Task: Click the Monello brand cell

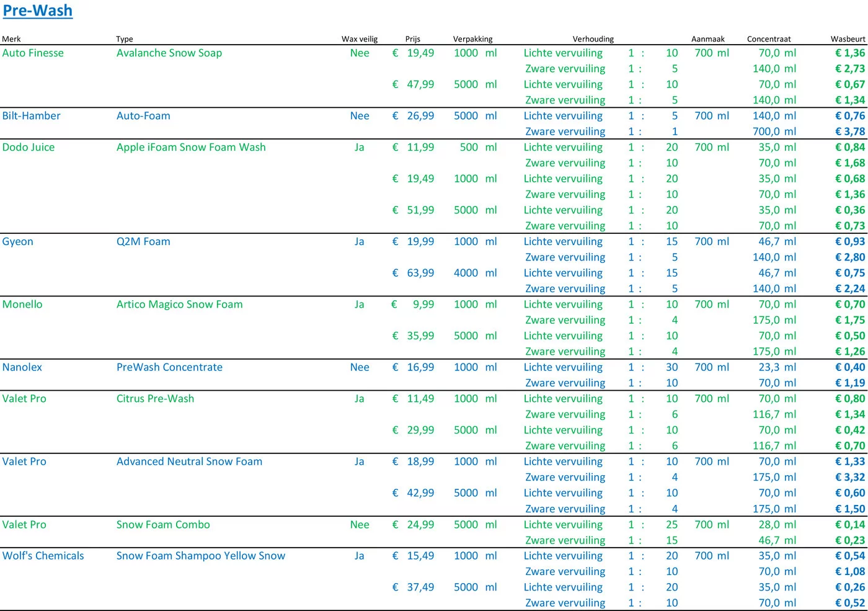Action: (x=22, y=304)
